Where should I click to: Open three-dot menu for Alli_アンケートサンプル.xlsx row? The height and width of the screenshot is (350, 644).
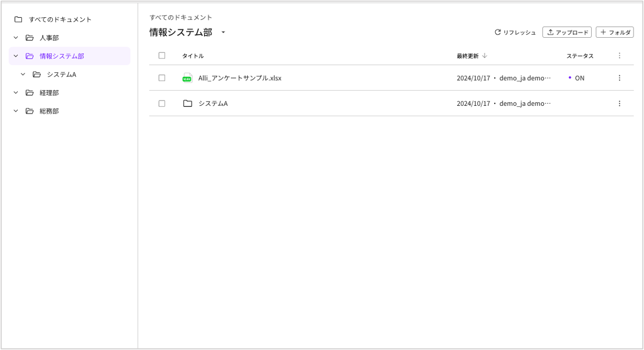pos(619,78)
